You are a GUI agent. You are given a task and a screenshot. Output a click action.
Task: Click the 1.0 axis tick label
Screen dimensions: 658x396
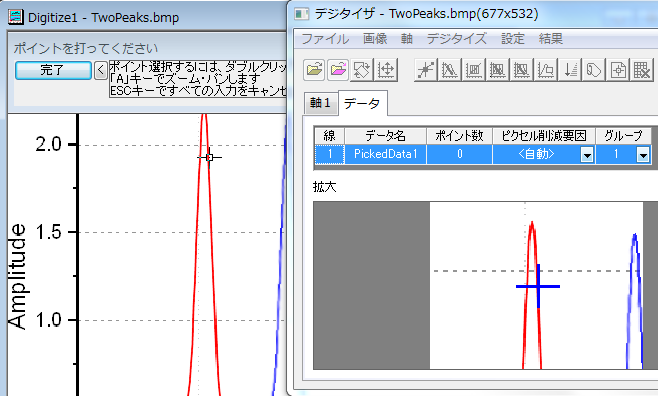(x=49, y=320)
